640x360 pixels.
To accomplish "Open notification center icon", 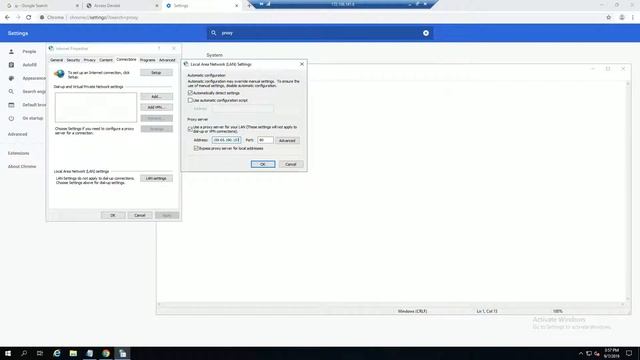I will 629,353.
